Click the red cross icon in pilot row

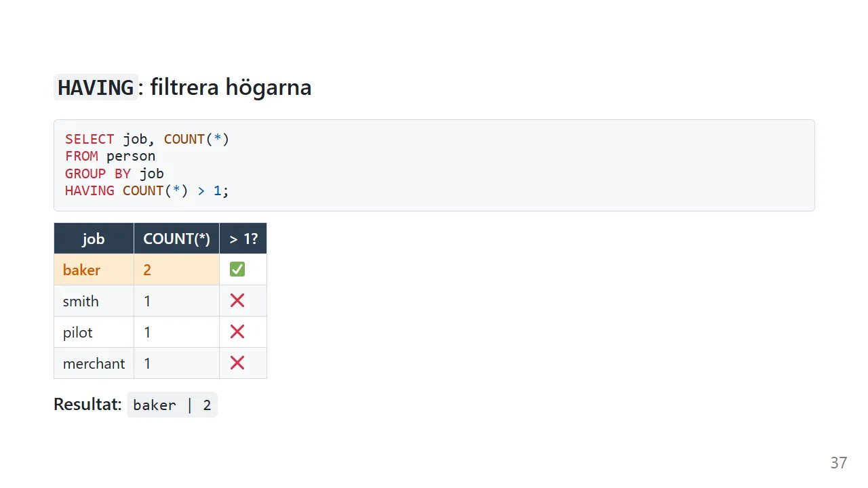pyautogui.click(x=237, y=331)
